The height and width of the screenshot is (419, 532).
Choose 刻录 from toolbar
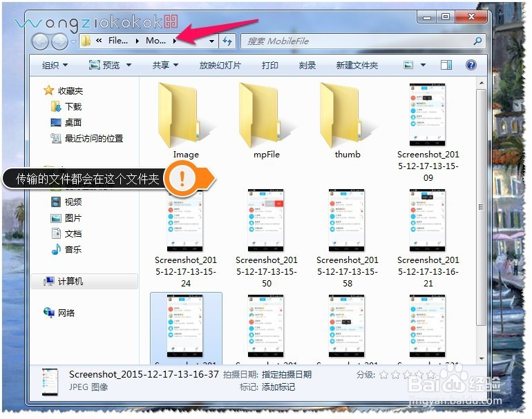[307, 65]
